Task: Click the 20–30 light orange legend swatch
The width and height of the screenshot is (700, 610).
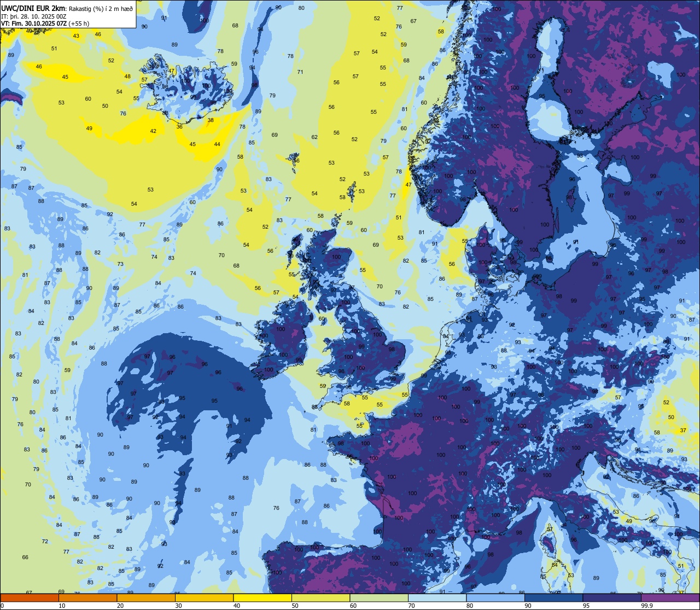Action: pos(146,597)
